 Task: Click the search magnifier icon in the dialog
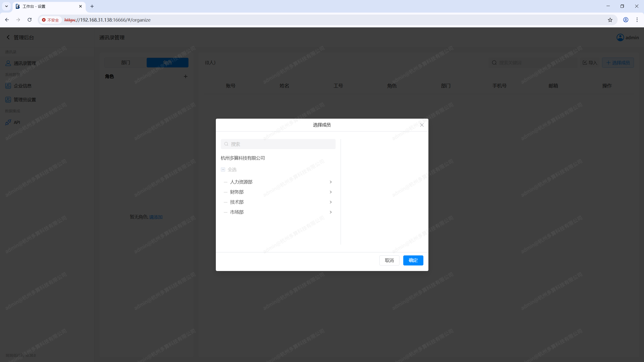click(x=226, y=144)
